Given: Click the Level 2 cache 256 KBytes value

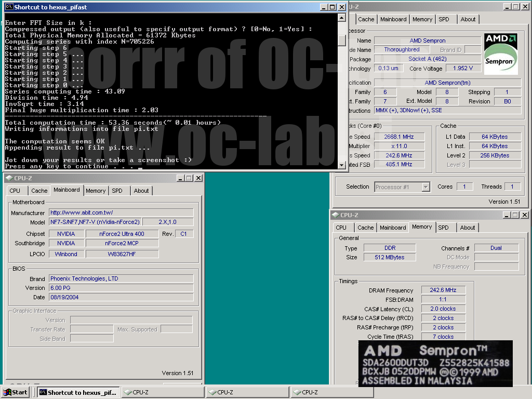Looking at the screenshot, I should click(495, 155).
